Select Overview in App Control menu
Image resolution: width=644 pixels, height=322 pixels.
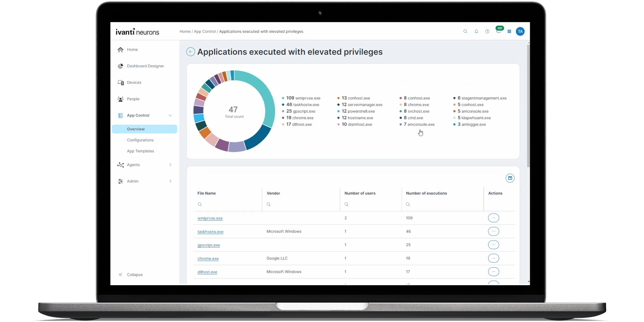[x=144, y=129]
